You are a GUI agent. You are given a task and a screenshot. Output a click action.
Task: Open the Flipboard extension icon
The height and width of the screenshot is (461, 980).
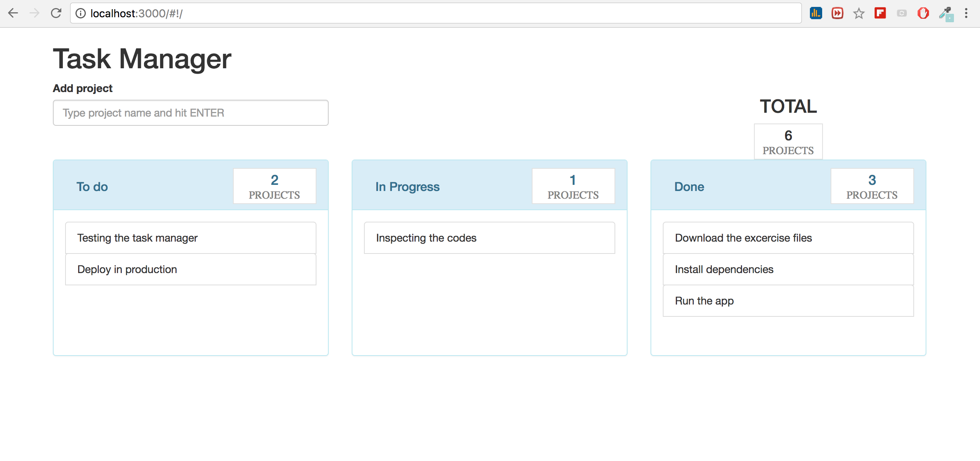(x=880, y=13)
